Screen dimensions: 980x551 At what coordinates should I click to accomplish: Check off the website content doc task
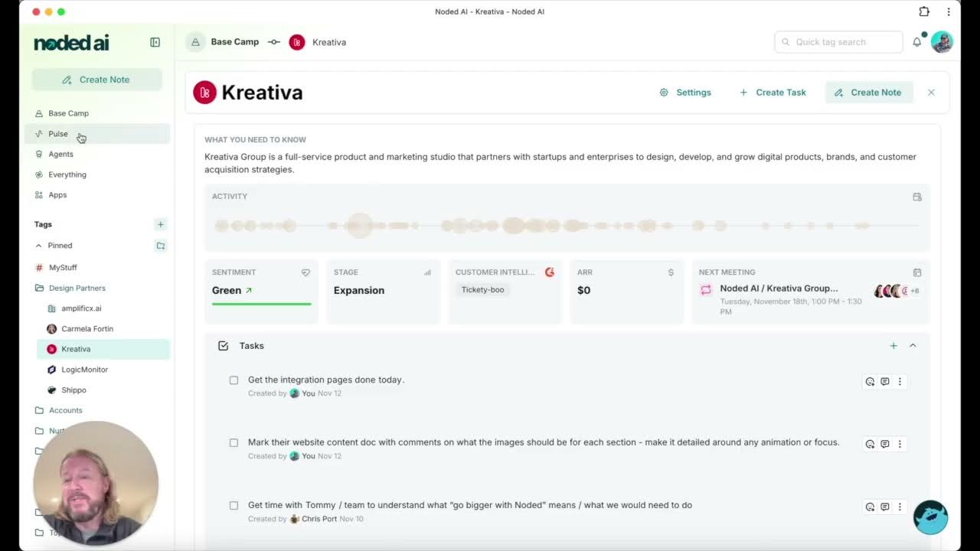point(234,443)
